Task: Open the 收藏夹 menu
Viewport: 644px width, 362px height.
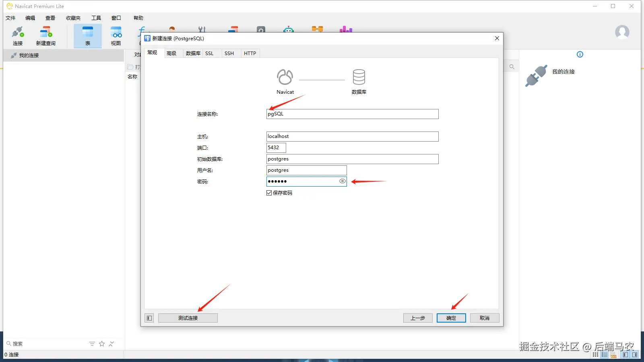Action: (x=73, y=18)
